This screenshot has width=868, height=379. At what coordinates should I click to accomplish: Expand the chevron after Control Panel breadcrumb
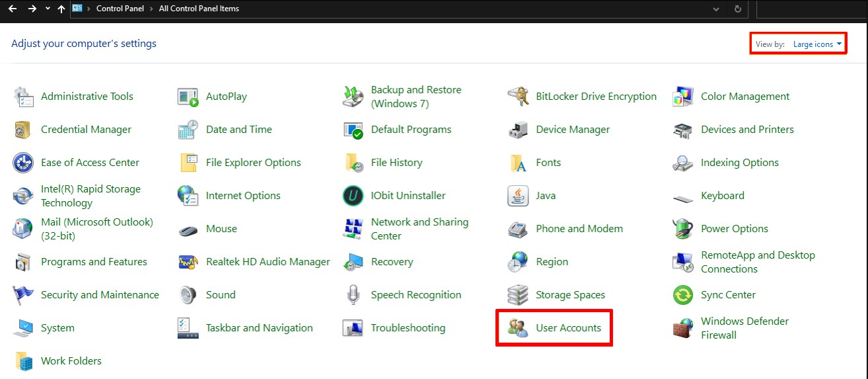click(x=152, y=9)
